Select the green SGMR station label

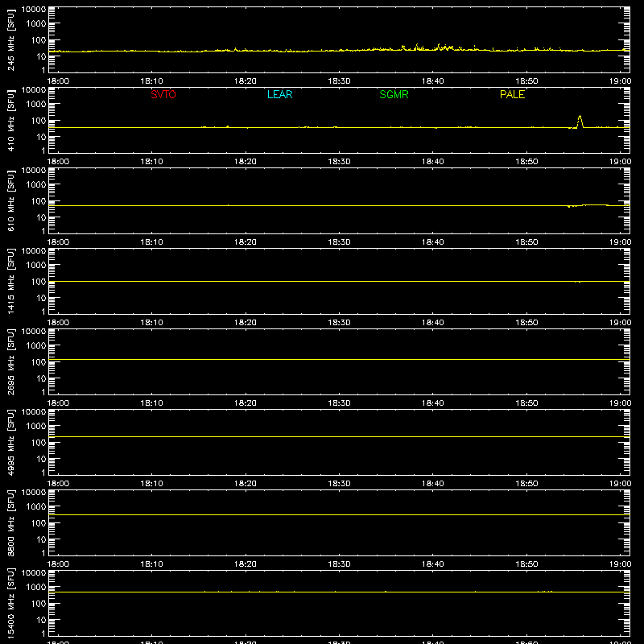coord(394,94)
